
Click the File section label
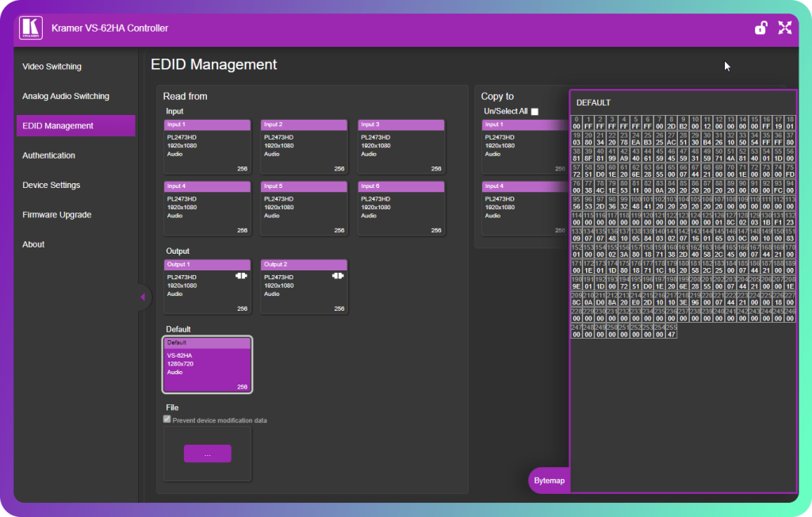(172, 408)
